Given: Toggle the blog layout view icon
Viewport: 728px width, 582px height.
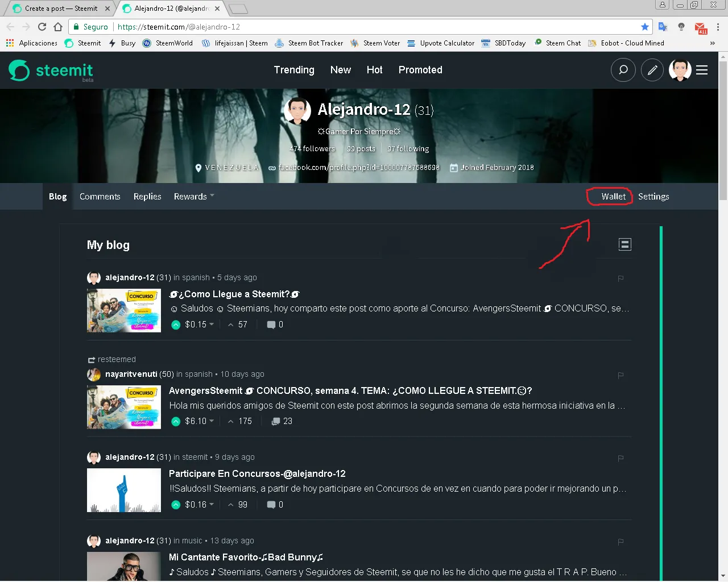Looking at the screenshot, I should (624, 244).
